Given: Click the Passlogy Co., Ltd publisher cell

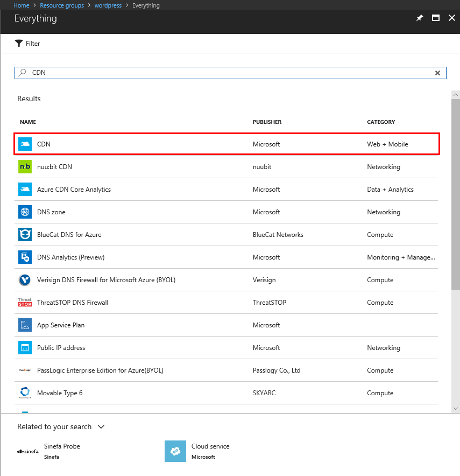Looking at the screenshot, I should (x=277, y=370).
